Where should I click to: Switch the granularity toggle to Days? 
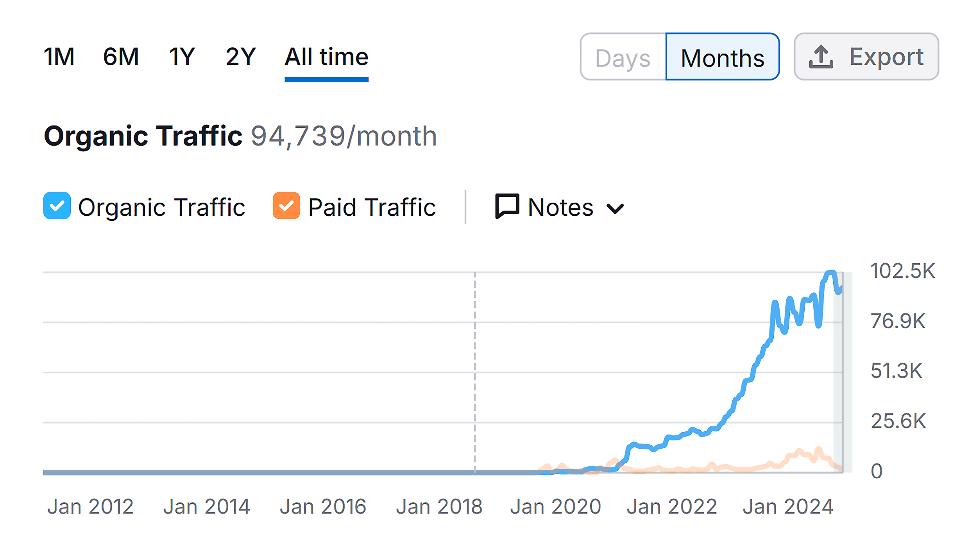622,58
